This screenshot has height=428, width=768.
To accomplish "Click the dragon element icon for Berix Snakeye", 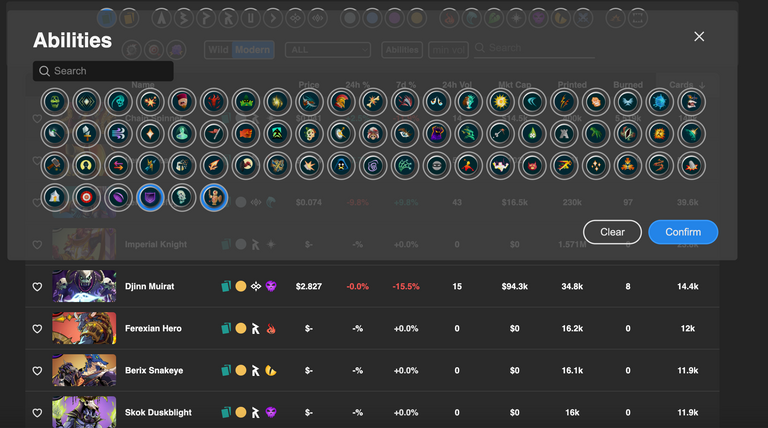I will pyautogui.click(x=271, y=371).
